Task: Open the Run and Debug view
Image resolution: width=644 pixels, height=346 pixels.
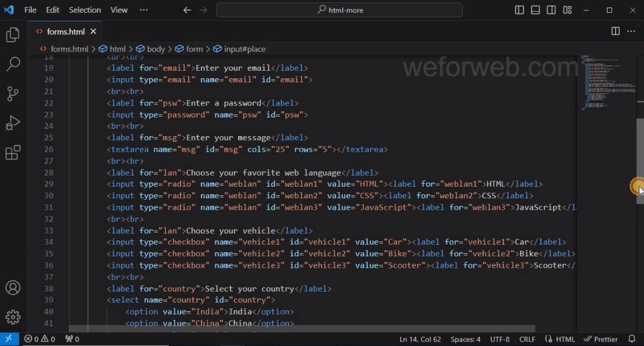Action: coord(13,123)
